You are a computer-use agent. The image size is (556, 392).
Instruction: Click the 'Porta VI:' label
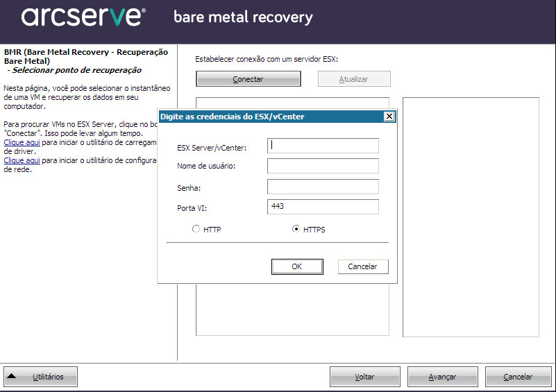pyautogui.click(x=192, y=208)
